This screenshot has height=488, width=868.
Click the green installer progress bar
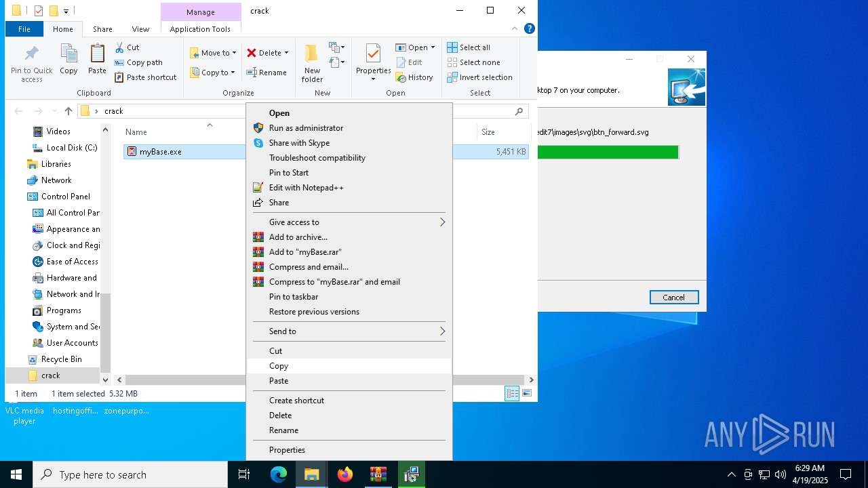point(608,152)
